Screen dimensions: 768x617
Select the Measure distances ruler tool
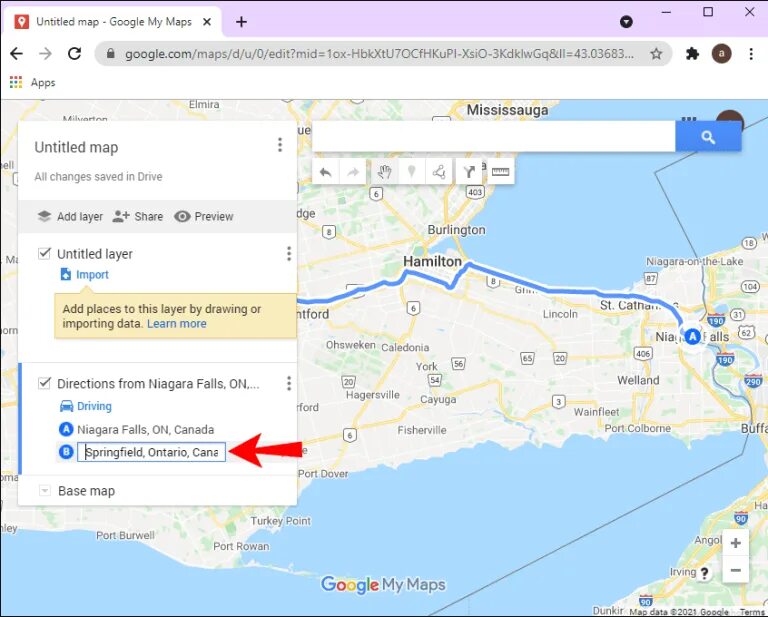[x=500, y=172]
